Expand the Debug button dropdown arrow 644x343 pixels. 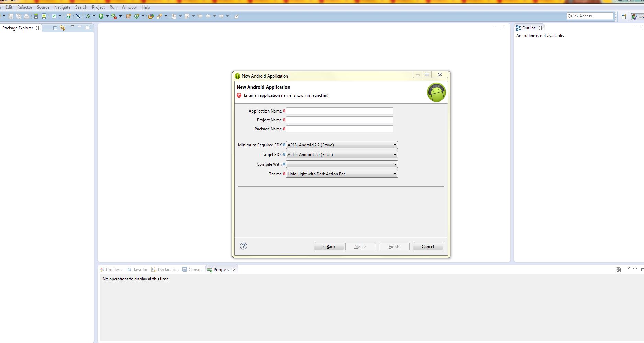pos(94,16)
